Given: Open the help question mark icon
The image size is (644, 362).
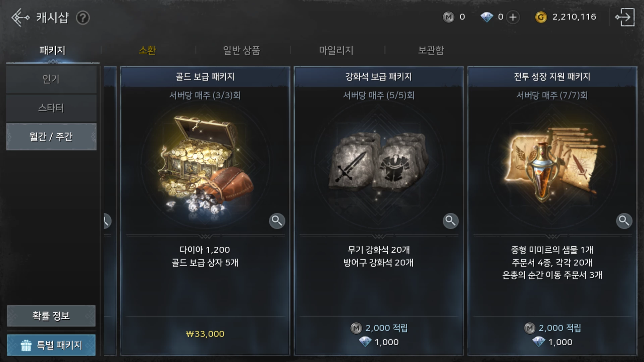Looking at the screenshot, I should (x=83, y=18).
